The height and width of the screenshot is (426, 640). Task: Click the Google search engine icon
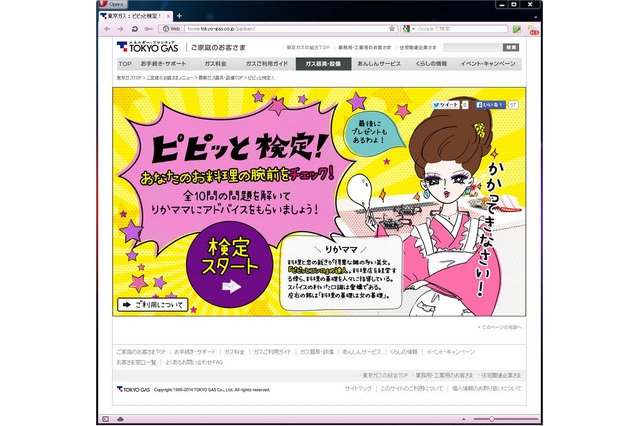(x=406, y=29)
